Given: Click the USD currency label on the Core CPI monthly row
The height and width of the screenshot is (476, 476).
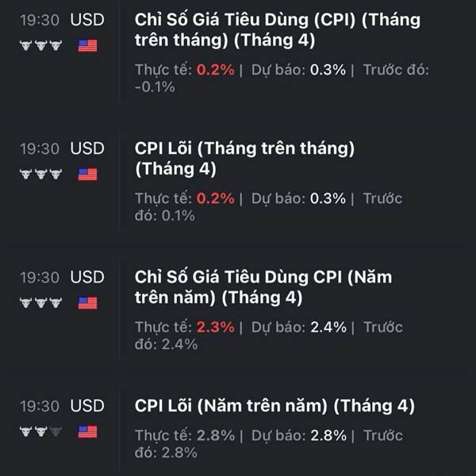Looking at the screenshot, I should pyautogui.click(x=87, y=148).
